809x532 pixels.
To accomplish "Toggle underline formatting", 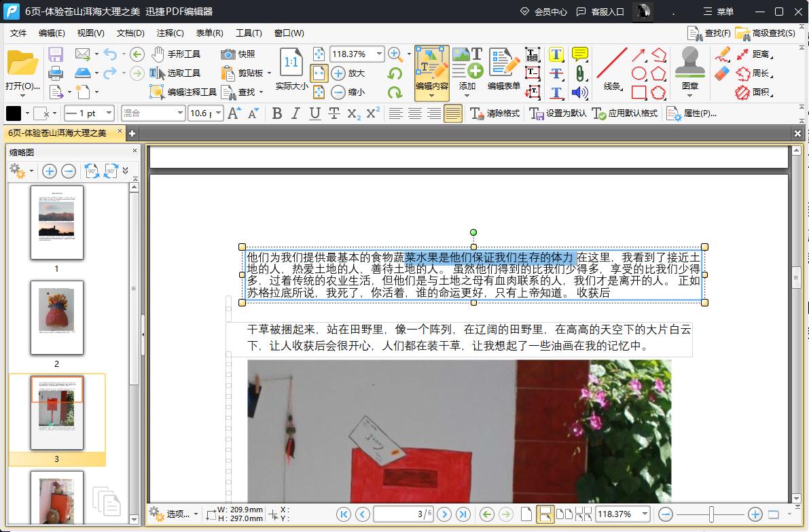I will pyautogui.click(x=314, y=113).
